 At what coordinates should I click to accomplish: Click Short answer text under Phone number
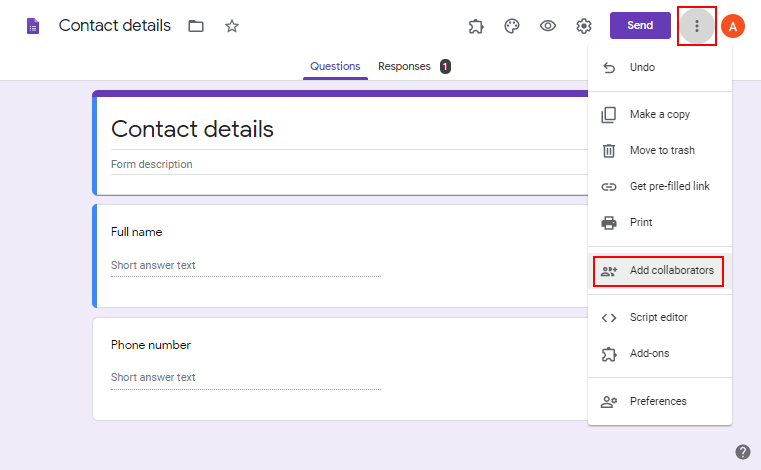[153, 377]
